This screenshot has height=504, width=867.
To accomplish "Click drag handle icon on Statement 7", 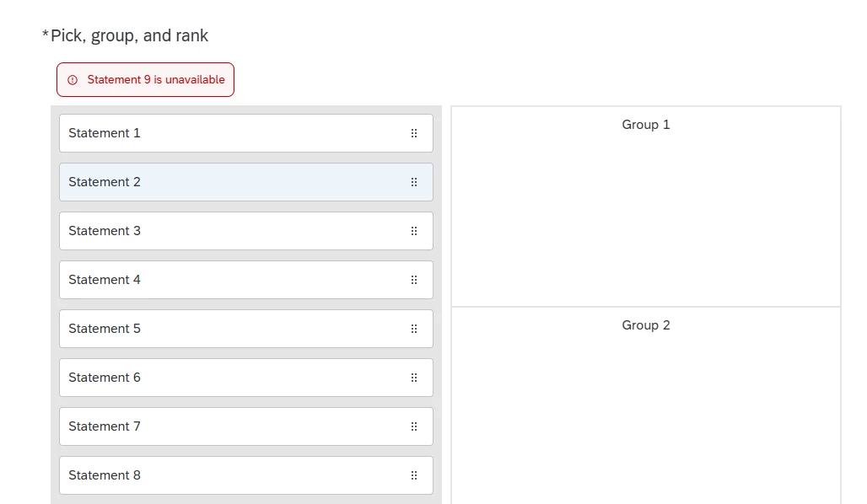I will click(x=414, y=426).
